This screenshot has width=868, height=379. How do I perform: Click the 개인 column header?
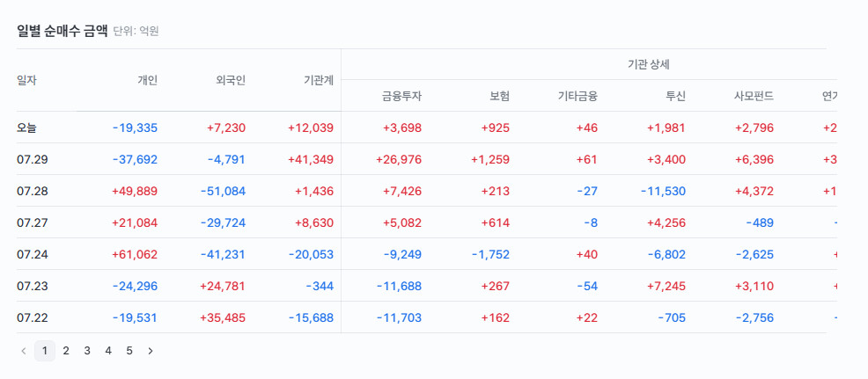click(147, 80)
